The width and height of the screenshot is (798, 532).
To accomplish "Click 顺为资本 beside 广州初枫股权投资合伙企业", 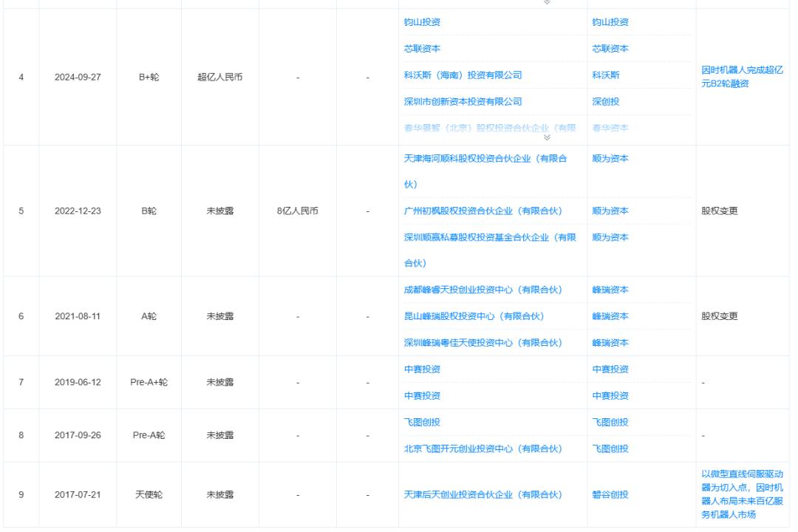I will (x=610, y=211).
